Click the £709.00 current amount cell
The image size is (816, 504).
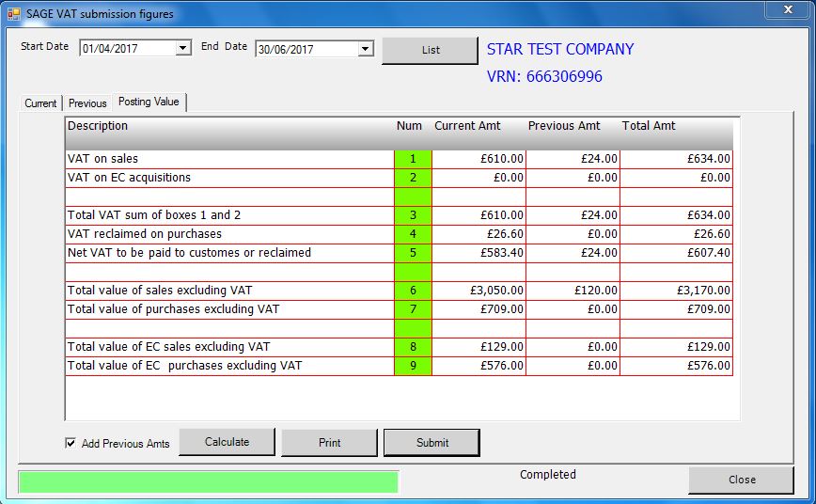pos(479,308)
